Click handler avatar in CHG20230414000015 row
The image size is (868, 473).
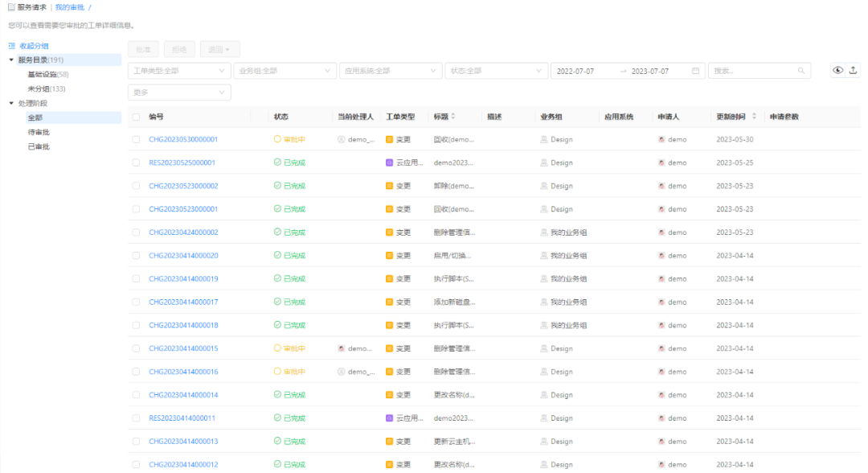(341, 348)
